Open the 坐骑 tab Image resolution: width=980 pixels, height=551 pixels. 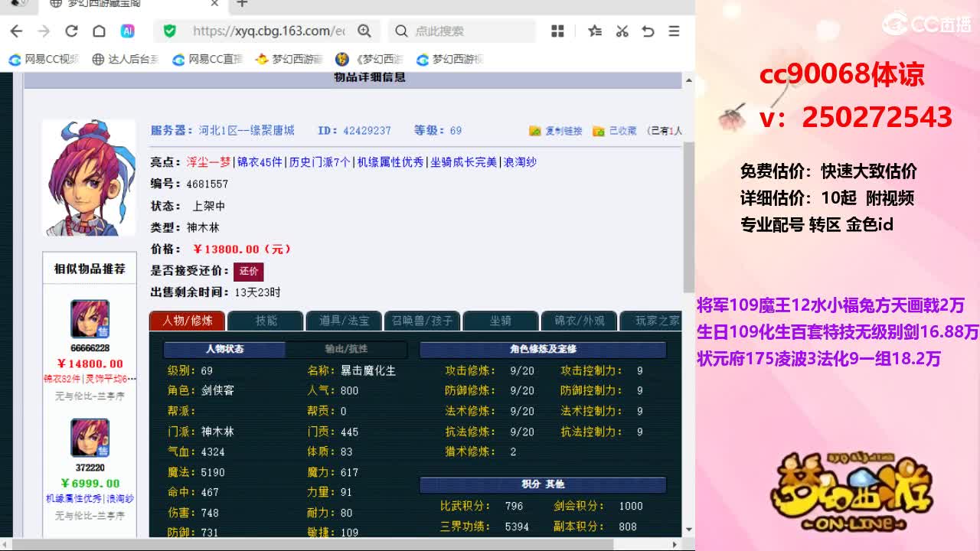501,321
